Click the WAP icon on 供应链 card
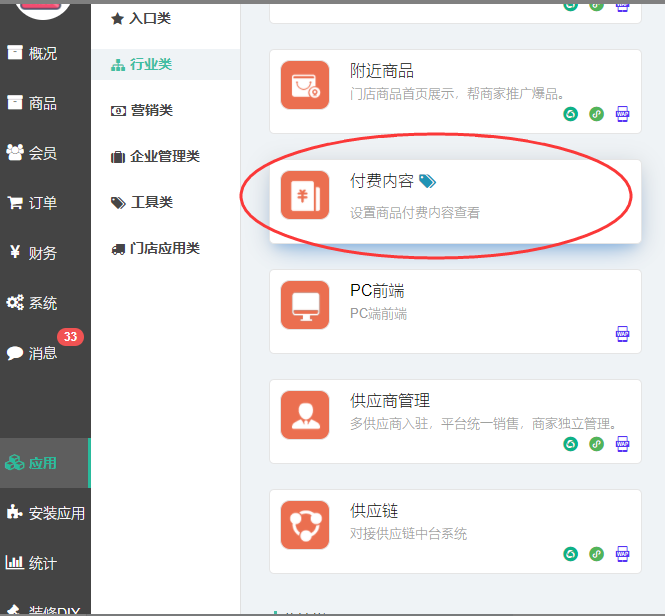 (622, 554)
